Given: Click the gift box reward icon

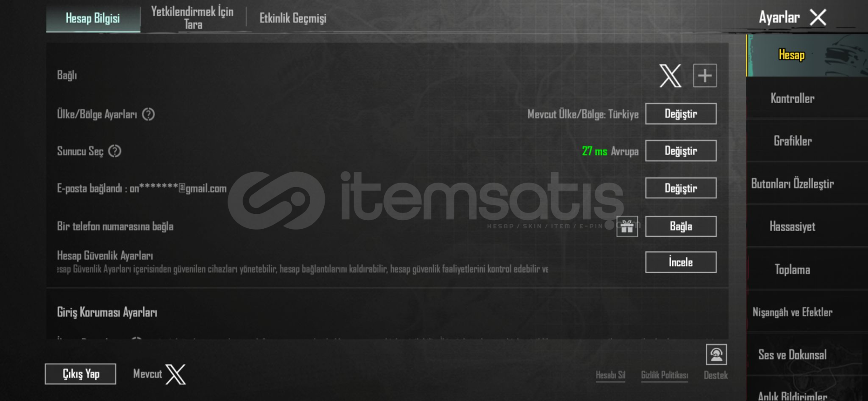Looking at the screenshot, I should click(627, 226).
